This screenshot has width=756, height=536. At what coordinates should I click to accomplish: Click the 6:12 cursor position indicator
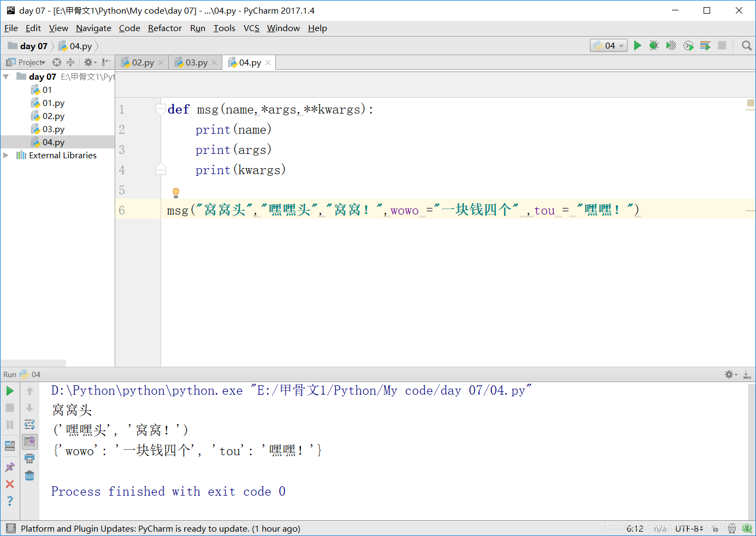coord(635,528)
